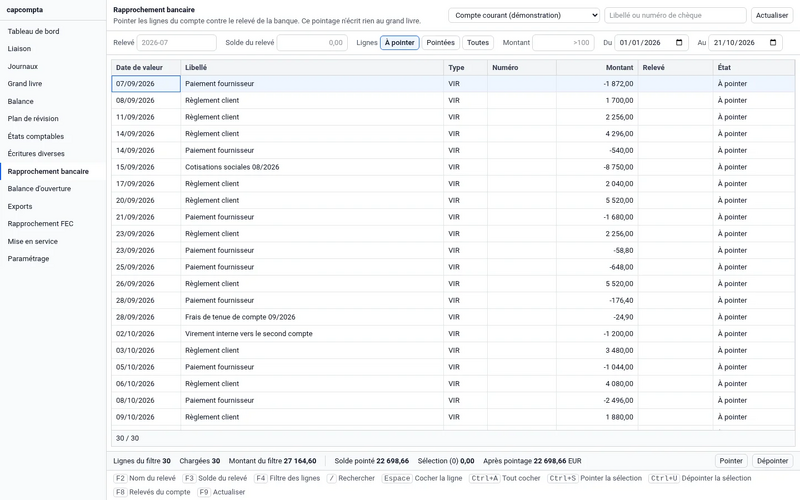Viewport: 800px width, 500px height.
Task: Select row Frais de tenue de compte 09/2026
Action: 453,317
